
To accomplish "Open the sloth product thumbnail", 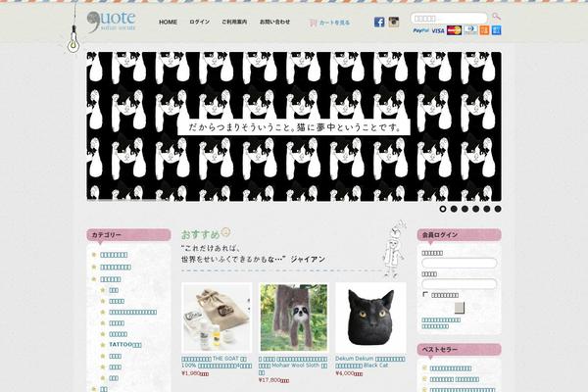I will [x=294, y=318].
